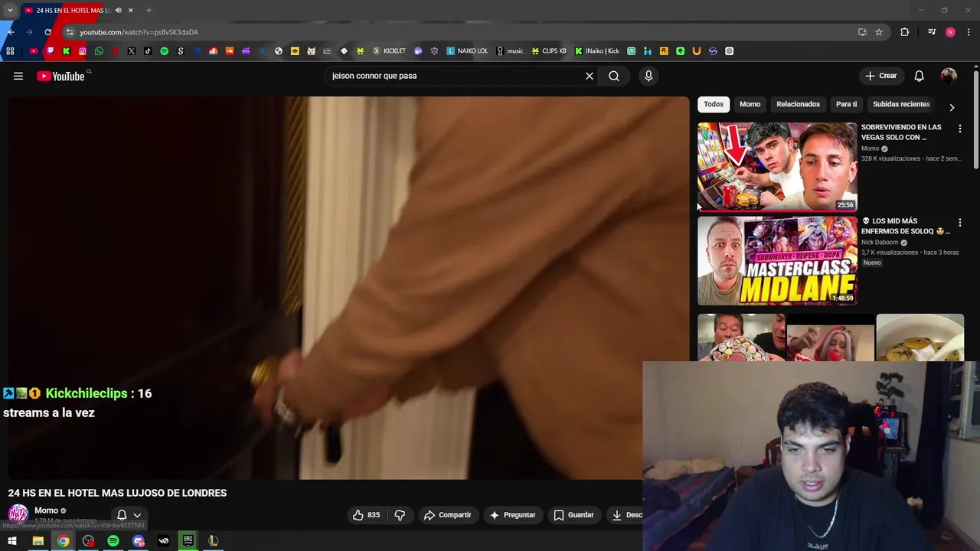Open options for Sobreviviendo en Las Vegas video

[959, 129]
